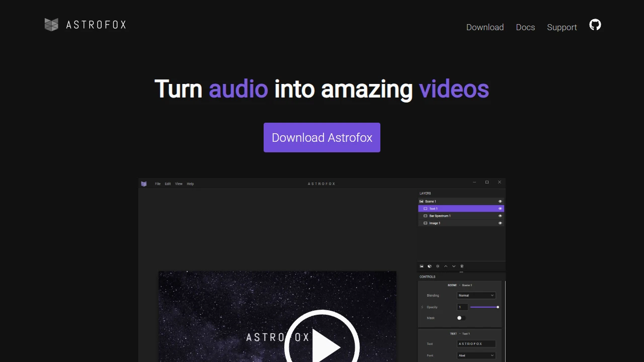This screenshot has width=644, height=362.
Task: Open the GitHub repository via the GitHub icon
Action: point(595,25)
